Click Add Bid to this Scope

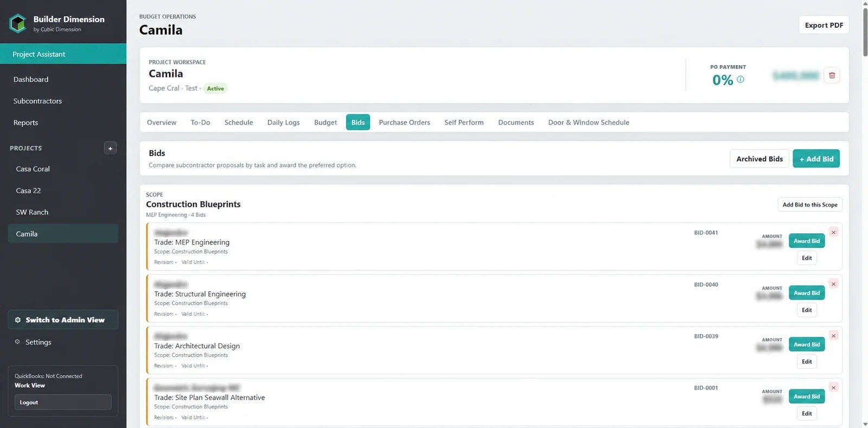tap(810, 205)
